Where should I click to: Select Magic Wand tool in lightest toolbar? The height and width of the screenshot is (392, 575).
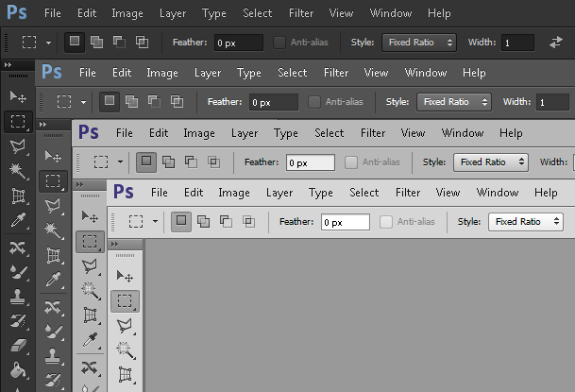125,349
